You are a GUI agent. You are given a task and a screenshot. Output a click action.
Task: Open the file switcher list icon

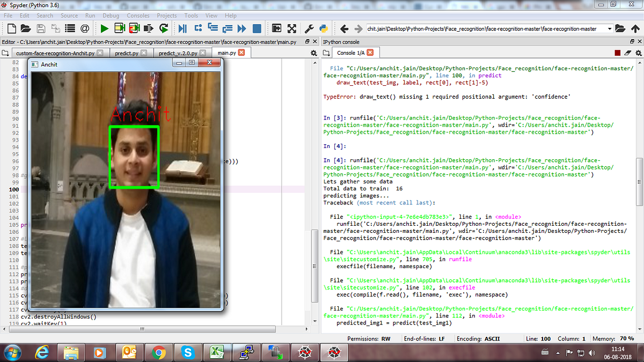(70, 29)
